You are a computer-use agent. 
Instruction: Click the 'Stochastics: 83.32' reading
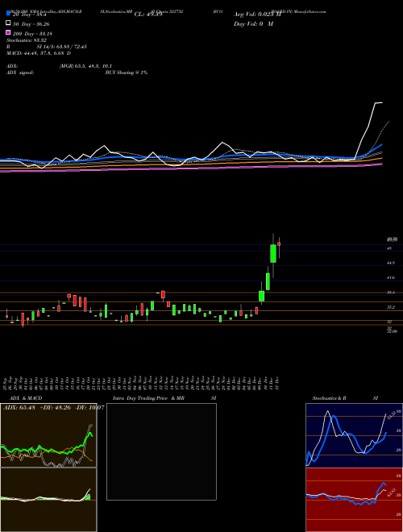click(x=27, y=40)
